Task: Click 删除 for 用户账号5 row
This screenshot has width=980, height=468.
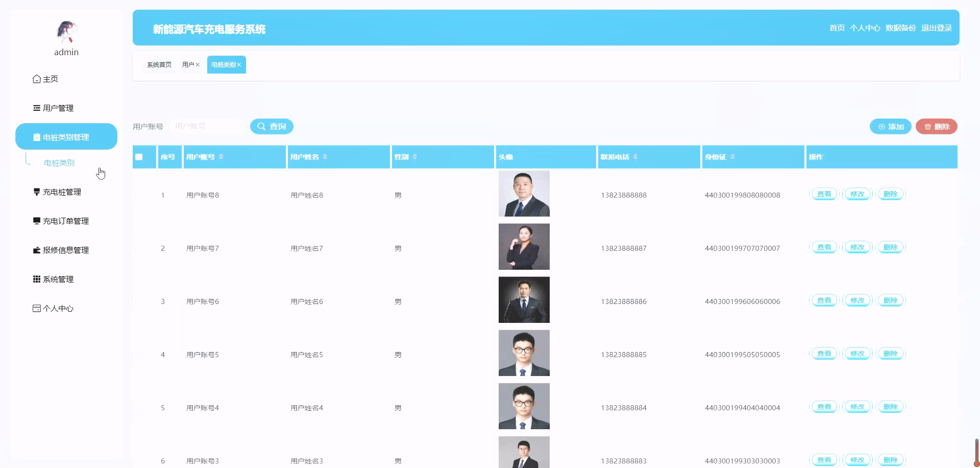Action: (891, 354)
